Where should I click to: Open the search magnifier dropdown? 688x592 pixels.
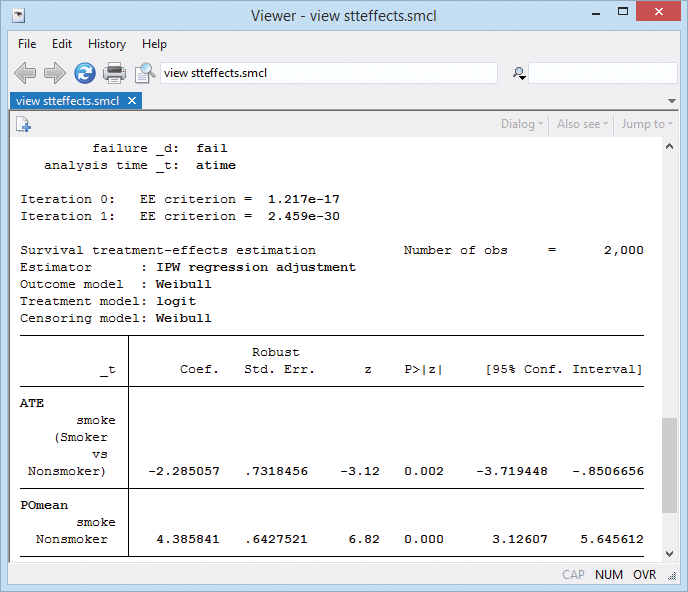coord(520,73)
